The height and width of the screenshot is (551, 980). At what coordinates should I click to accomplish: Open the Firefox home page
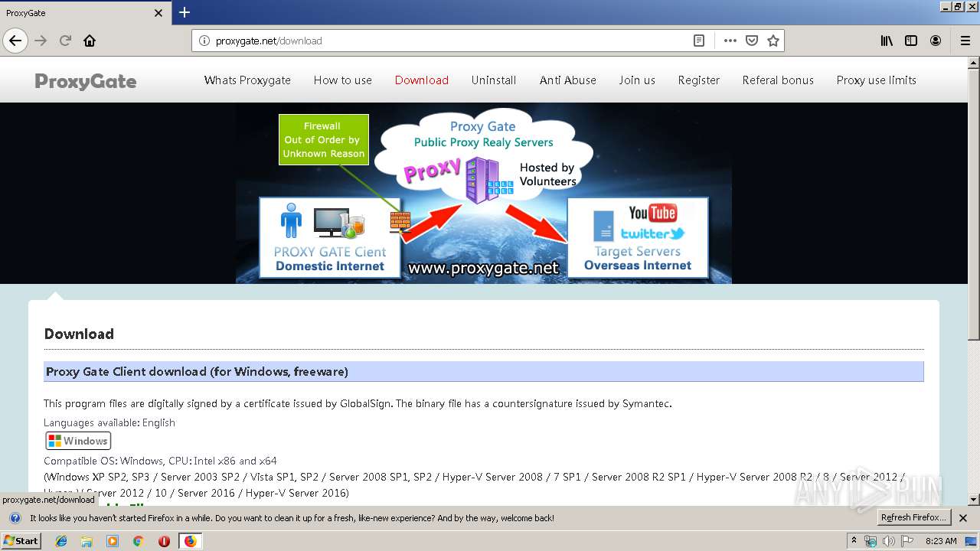click(x=90, y=41)
